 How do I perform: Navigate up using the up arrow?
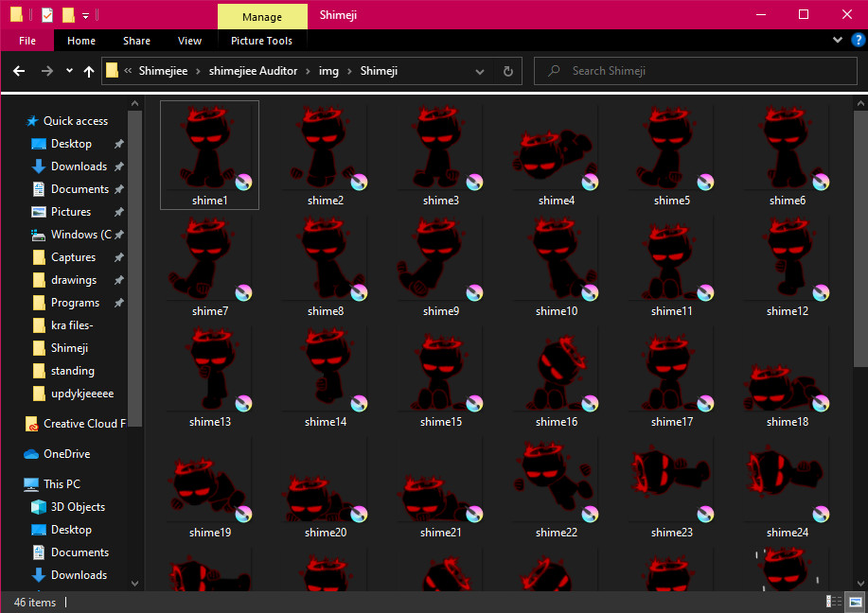[88, 71]
